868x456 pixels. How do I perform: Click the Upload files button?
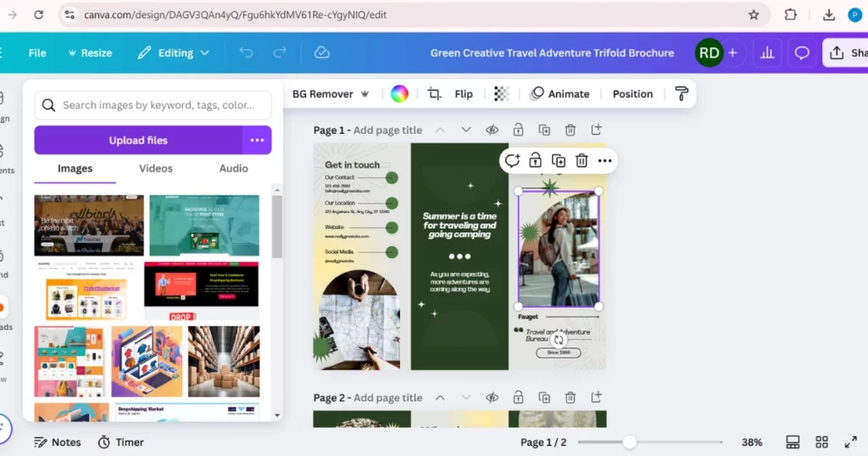tap(138, 140)
